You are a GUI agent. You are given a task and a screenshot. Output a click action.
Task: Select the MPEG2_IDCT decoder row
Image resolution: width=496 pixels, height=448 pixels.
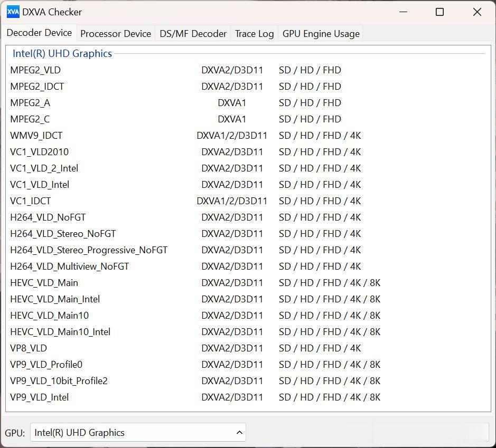pyautogui.click(x=248, y=86)
